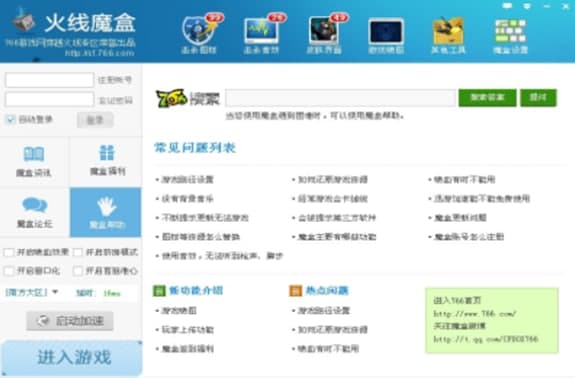The image size is (575, 378).
Task: Click the forgot password link
Action: click(115, 100)
